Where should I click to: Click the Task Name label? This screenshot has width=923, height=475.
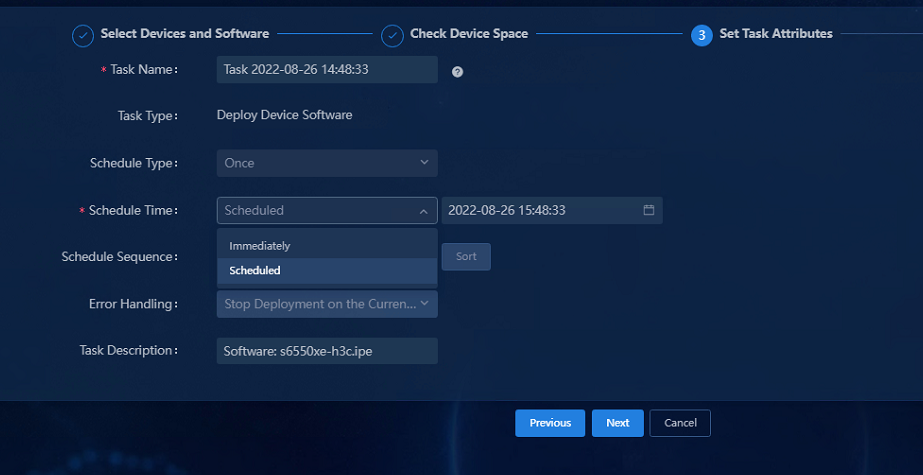144,69
